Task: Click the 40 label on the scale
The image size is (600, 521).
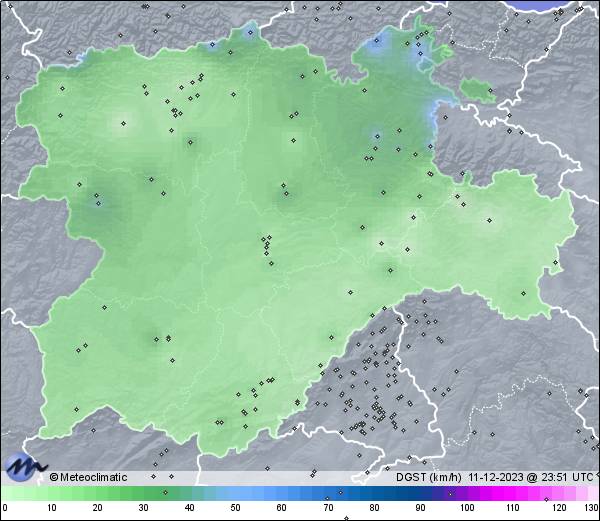Action: pos(189,508)
